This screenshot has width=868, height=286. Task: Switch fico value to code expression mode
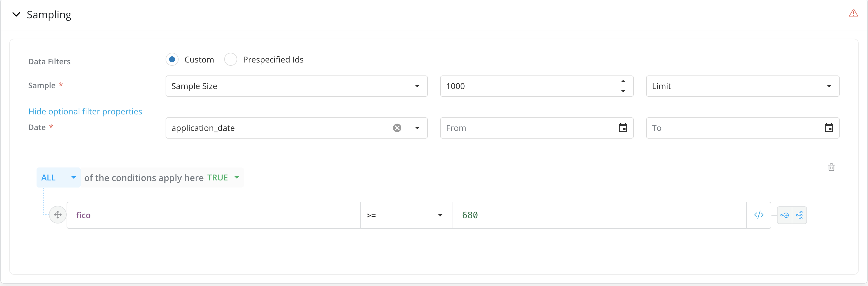pyautogui.click(x=758, y=215)
